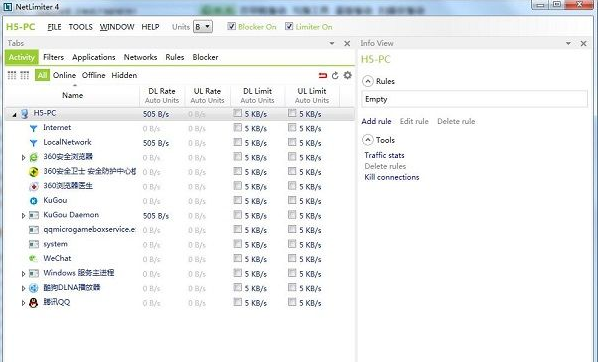
Task: Expand the Windows service host node
Action: [23, 274]
